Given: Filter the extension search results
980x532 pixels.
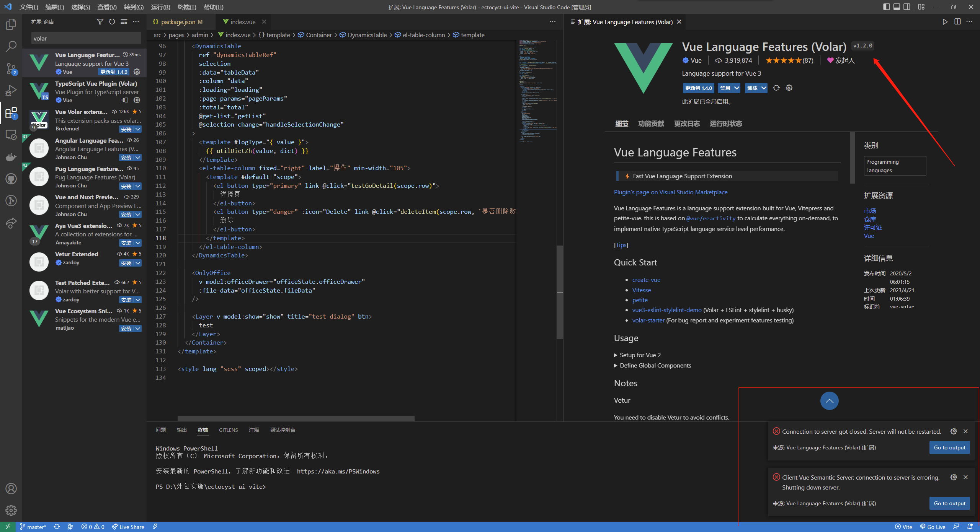Looking at the screenshot, I should 100,21.
